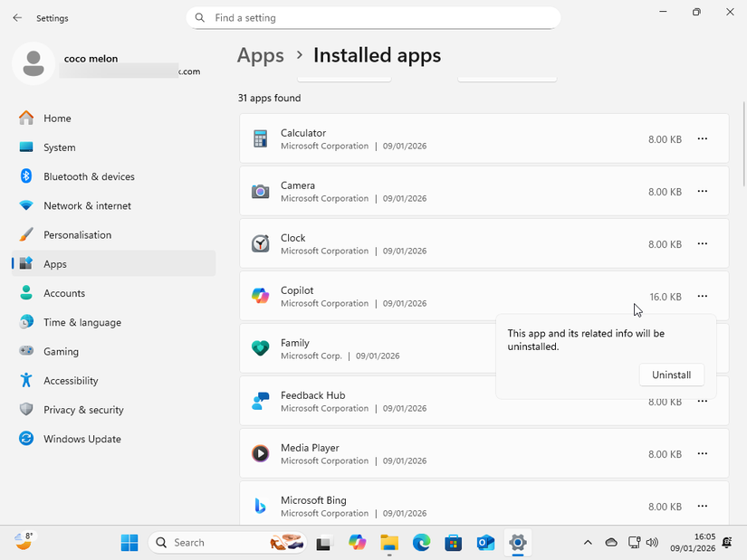
Task: Select Personalisation in the sidebar
Action: 25,234
